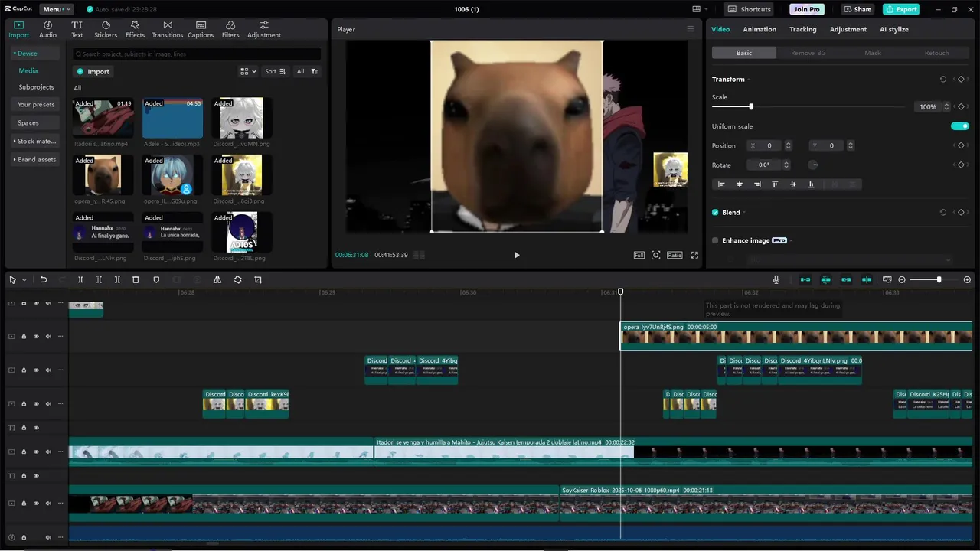The width and height of the screenshot is (980, 551).
Task: Delete the selected clip with trash icon
Action: tap(136, 280)
